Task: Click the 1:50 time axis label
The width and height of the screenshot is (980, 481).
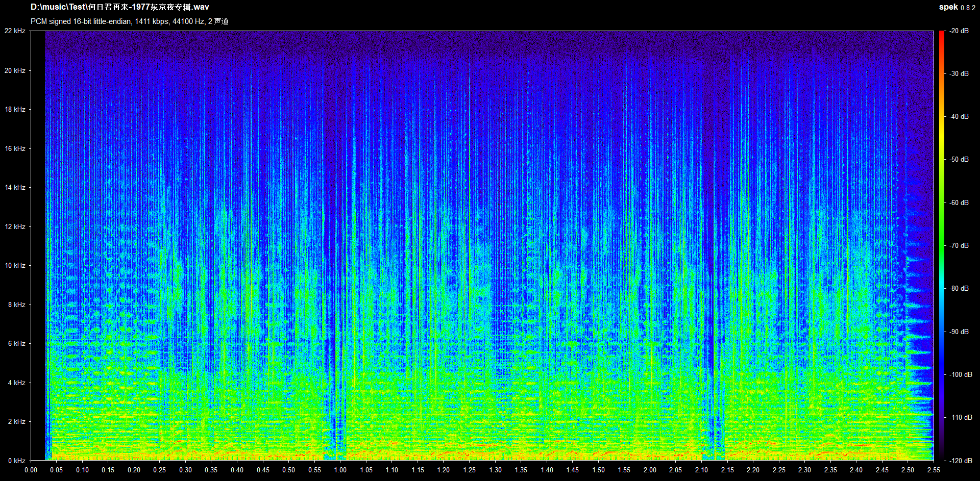Action: click(598, 470)
